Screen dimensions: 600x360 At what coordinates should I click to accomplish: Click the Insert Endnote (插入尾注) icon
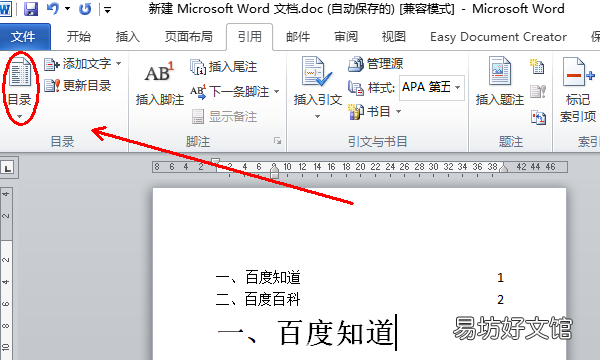(x=198, y=67)
